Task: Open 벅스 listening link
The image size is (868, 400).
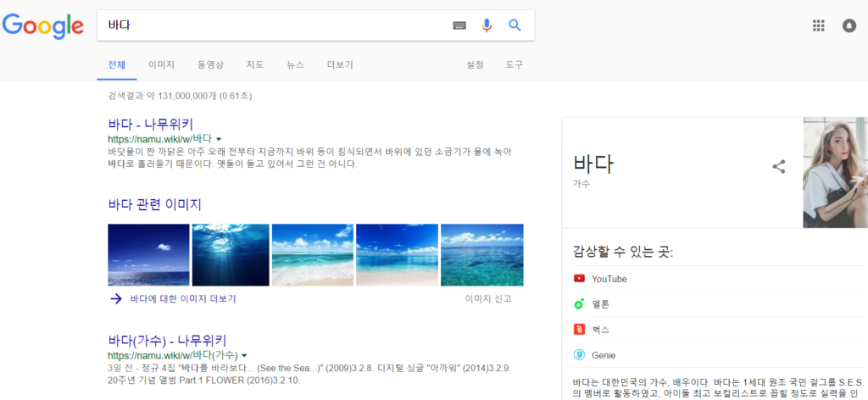Action: pos(600,330)
